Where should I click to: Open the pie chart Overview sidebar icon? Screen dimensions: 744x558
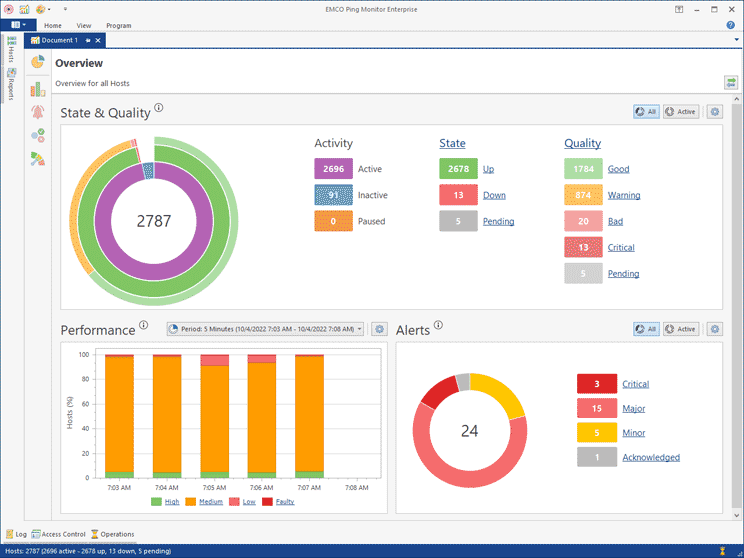[38, 63]
